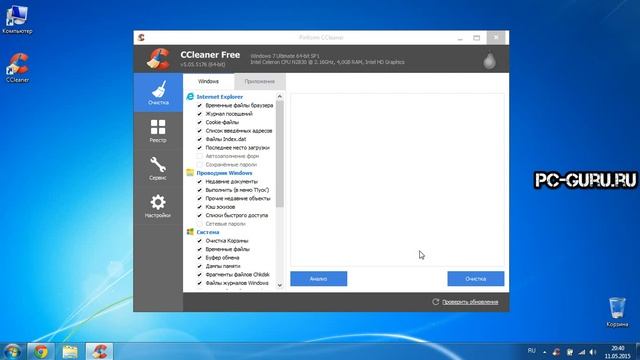The height and width of the screenshot is (360, 640).
Task: Toggle Временные файлы under Система
Action: coord(200,249)
